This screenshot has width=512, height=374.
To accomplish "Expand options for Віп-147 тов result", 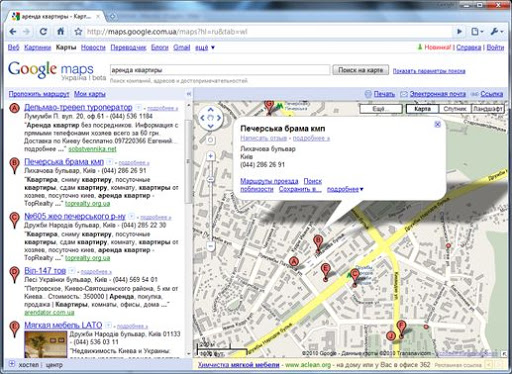I will [72, 271].
